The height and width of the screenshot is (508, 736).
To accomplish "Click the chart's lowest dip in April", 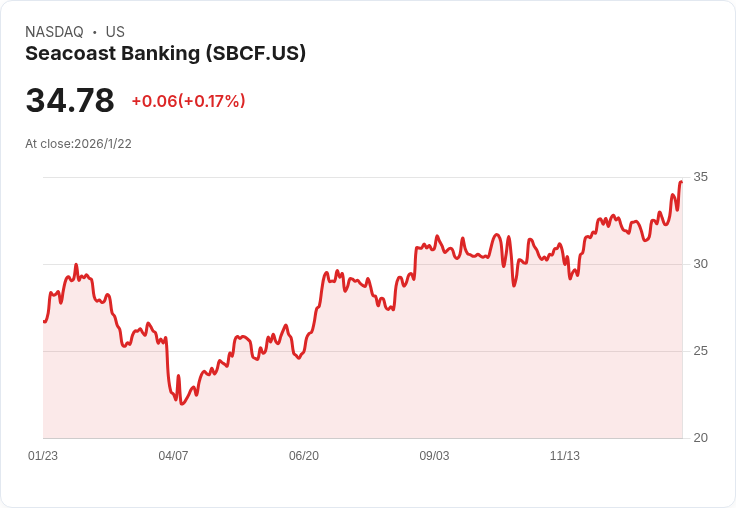I will click(x=181, y=403).
